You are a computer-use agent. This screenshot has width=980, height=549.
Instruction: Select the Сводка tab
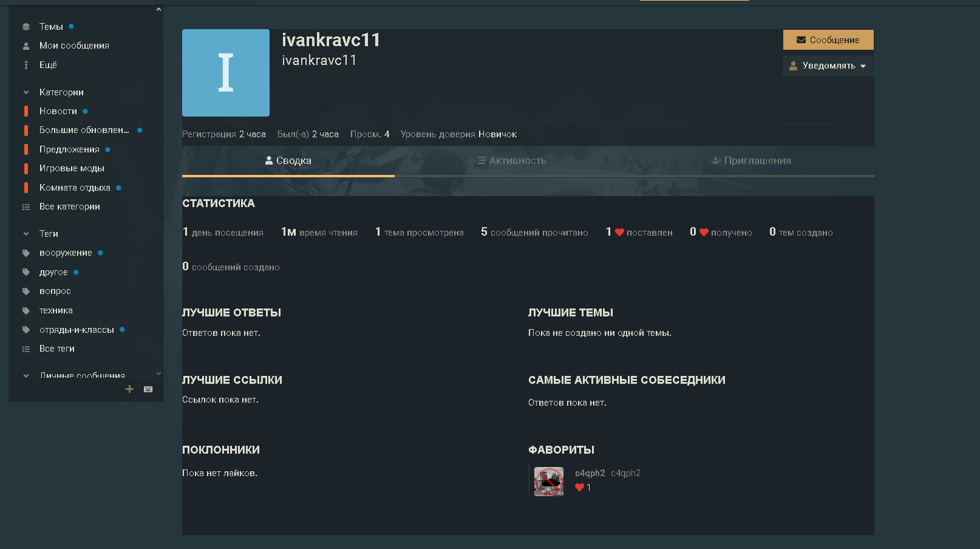click(288, 160)
